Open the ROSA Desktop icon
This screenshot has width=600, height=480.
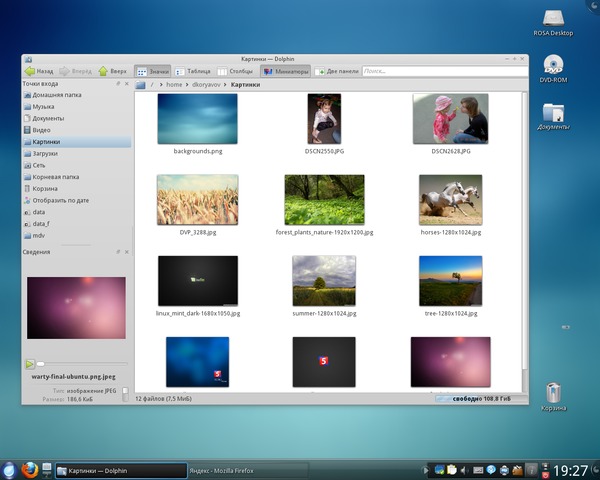[553, 19]
